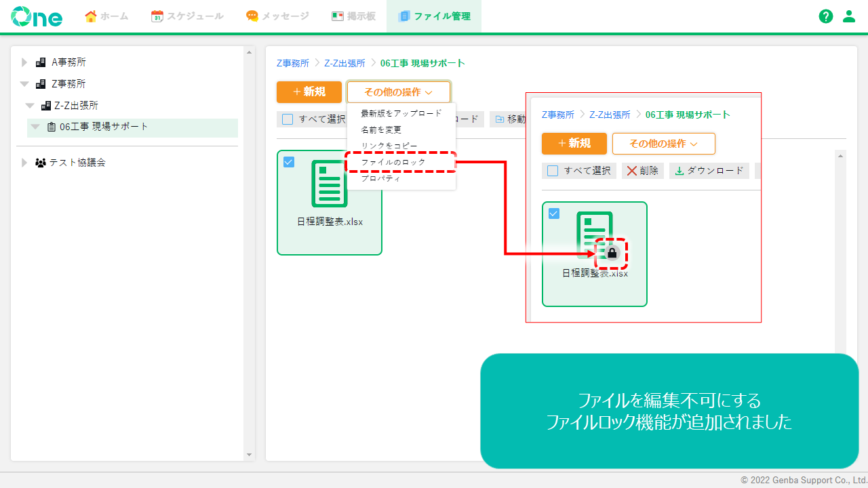Toggle すべて選択 checkbox in the inset panel
The height and width of the screenshot is (488, 868).
point(553,171)
